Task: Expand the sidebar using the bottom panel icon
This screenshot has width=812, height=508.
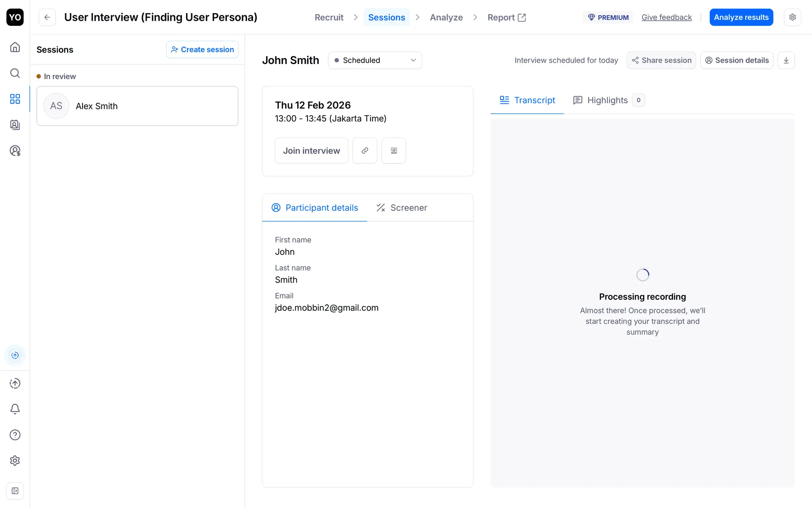Action: pyautogui.click(x=15, y=491)
